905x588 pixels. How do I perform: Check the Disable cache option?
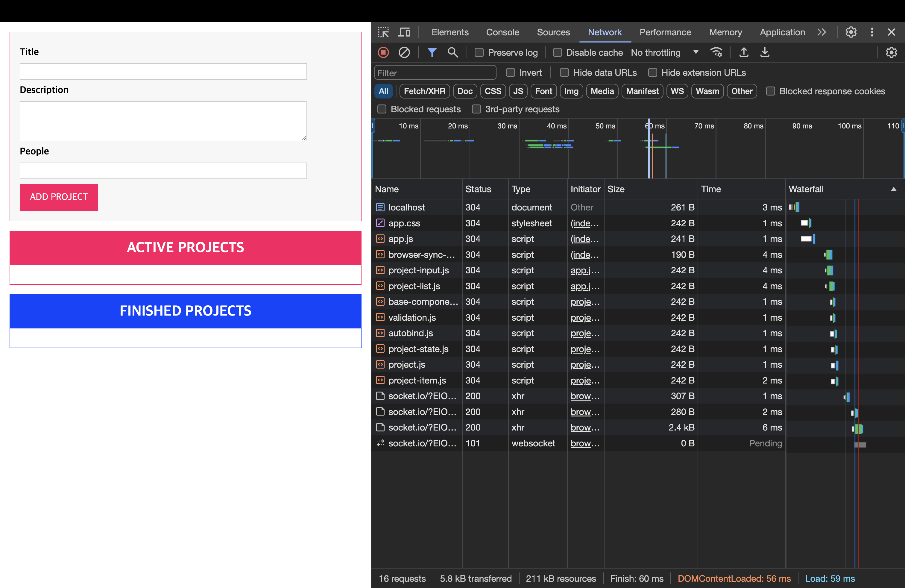click(558, 52)
